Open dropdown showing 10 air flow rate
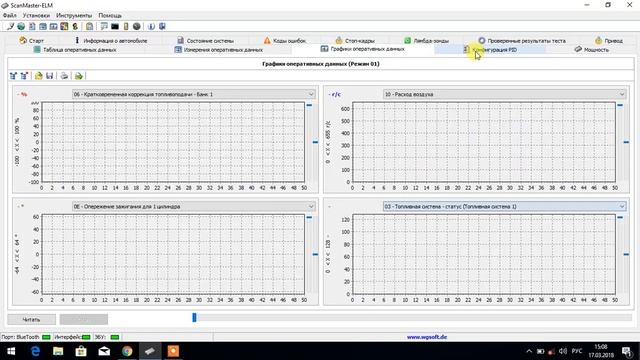This screenshot has height=360, width=640. [504, 94]
